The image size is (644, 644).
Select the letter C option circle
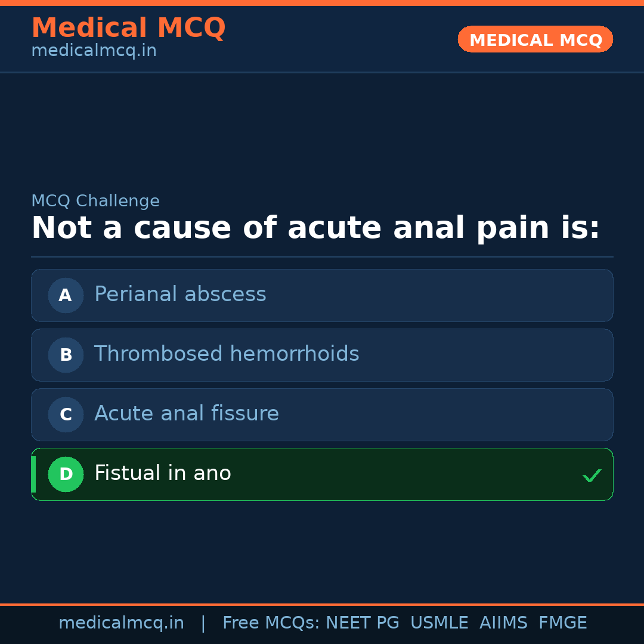pos(66,414)
